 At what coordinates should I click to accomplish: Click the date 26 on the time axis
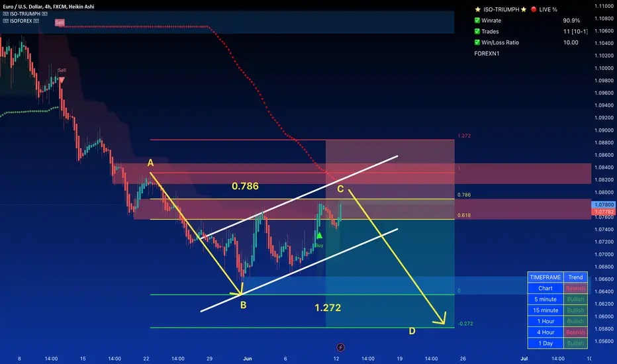coord(463,359)
